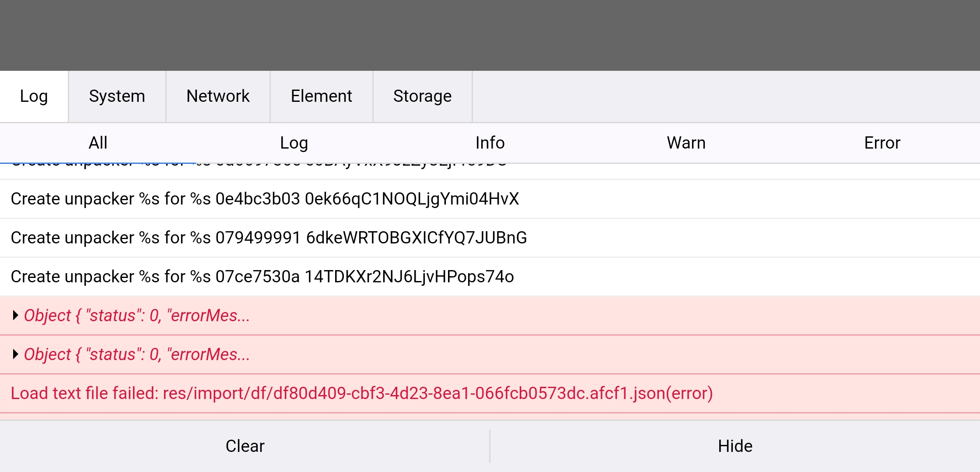Viewport: 980px width, 472px height.
Task: Click the 'Load text file failed' error line
Action: 361,393
